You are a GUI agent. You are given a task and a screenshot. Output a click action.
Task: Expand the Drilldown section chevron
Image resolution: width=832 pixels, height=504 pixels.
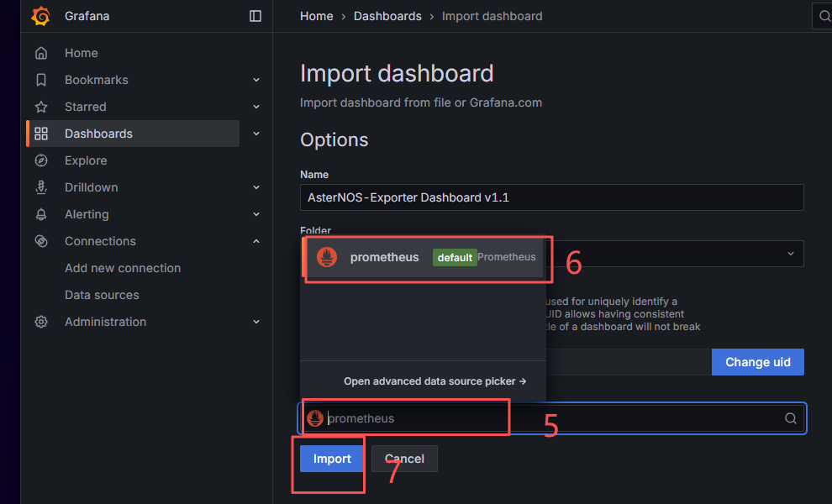[x=256, y=187]
